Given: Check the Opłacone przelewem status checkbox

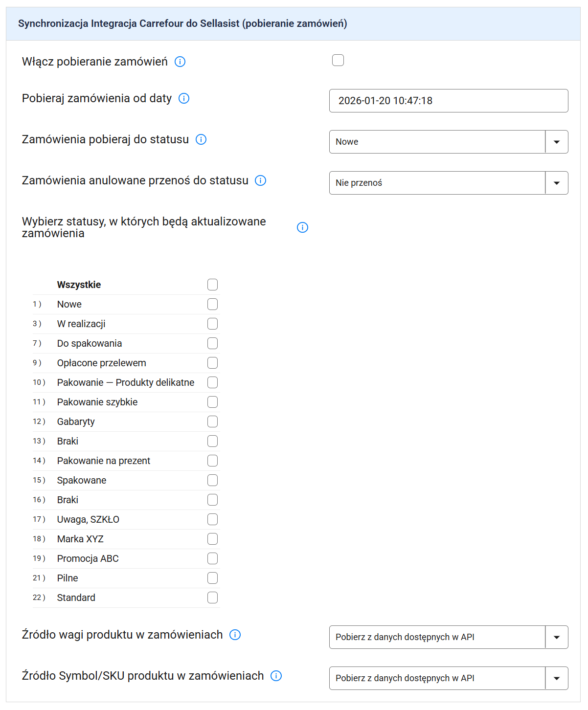Looking at the screenshot, I should [212, 363].
